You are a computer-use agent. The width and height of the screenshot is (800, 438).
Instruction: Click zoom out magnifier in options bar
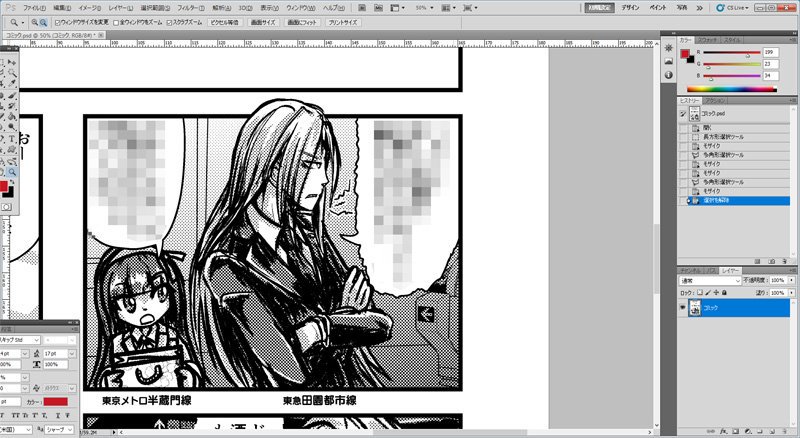tap(43, 22)
